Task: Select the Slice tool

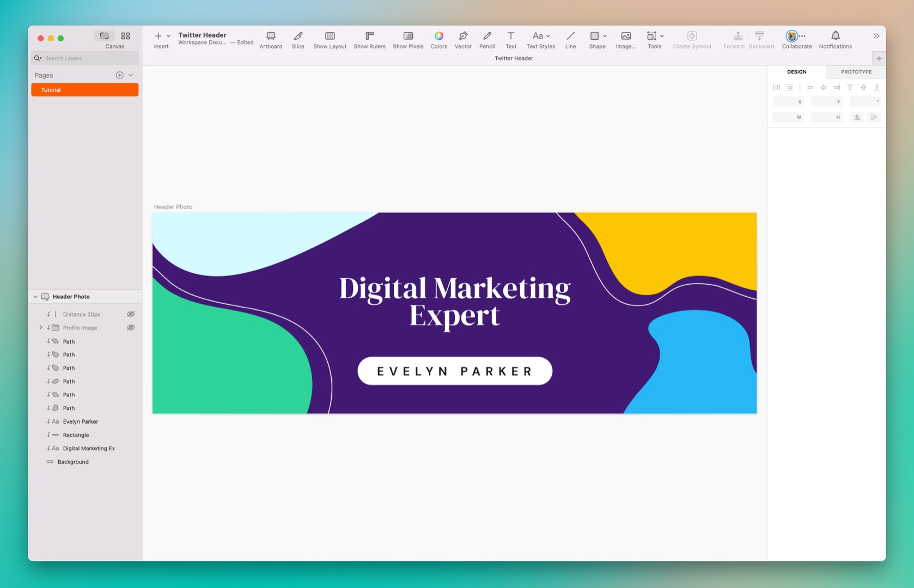Action: (297, 39)
